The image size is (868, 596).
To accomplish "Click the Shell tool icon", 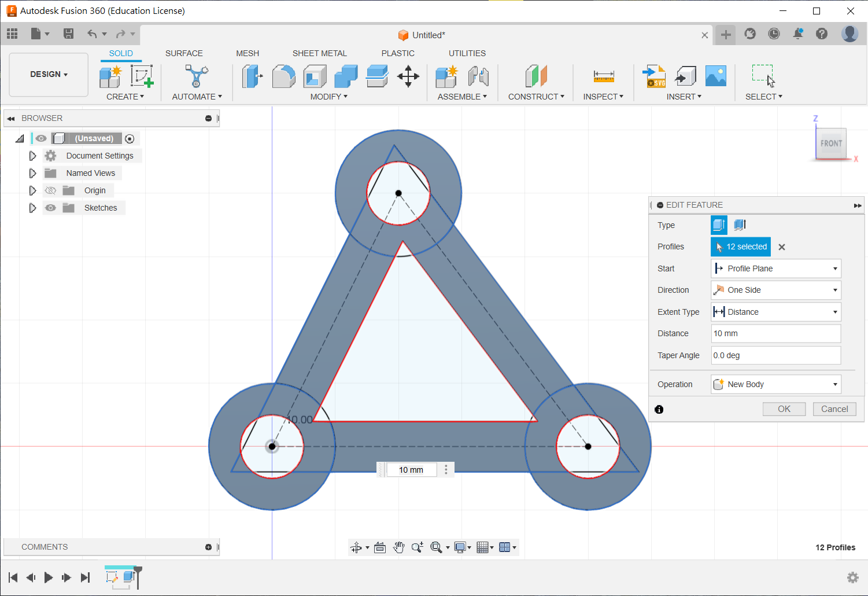I will point(315,76).
